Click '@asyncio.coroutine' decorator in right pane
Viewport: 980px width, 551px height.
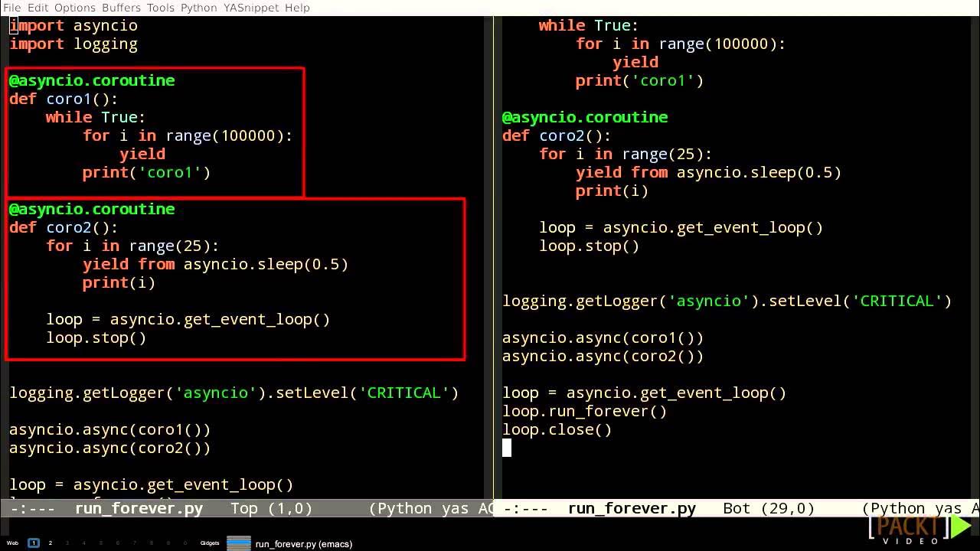point(585,117)
